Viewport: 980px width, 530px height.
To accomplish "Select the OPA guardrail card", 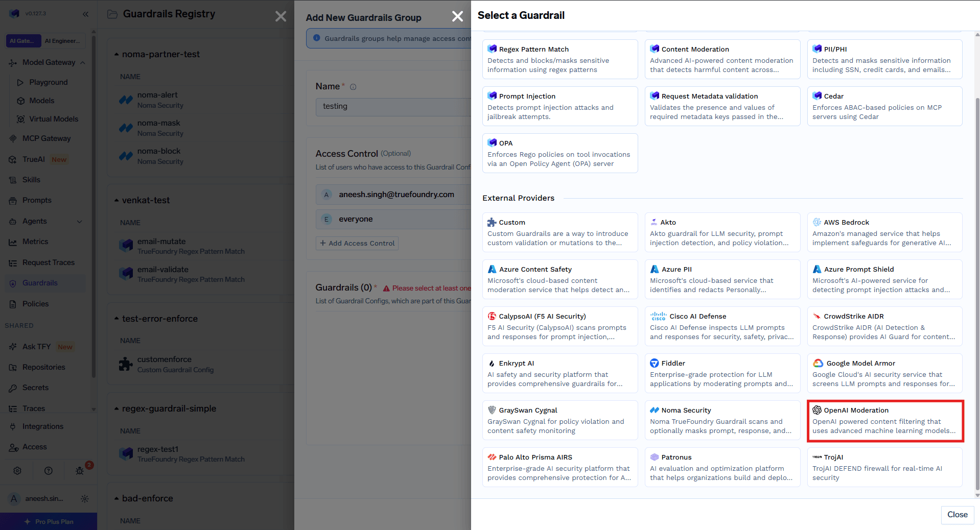I will [x=560, y=153].
